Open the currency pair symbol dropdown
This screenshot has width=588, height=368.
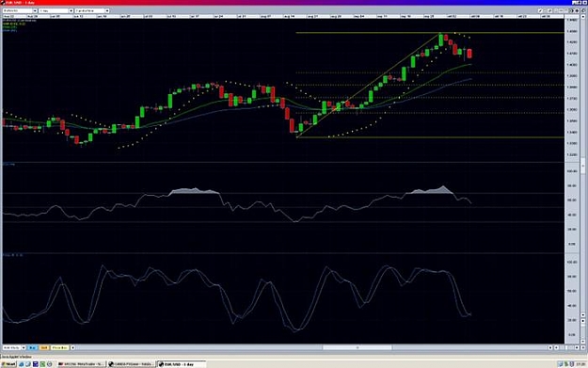20,11
